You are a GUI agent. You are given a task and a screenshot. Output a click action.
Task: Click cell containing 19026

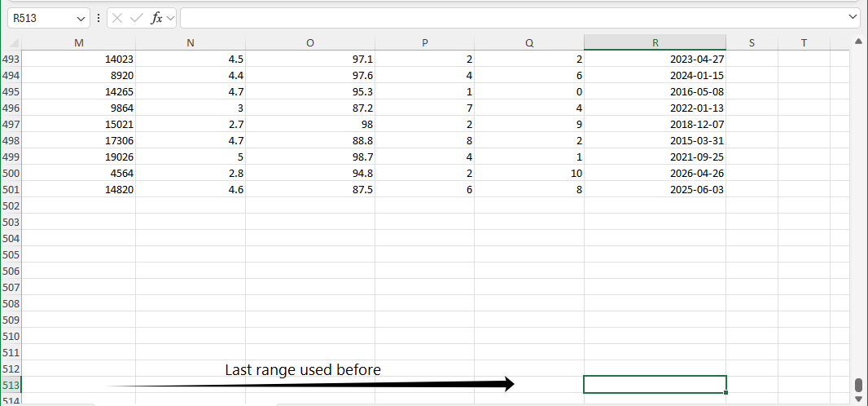79,157
